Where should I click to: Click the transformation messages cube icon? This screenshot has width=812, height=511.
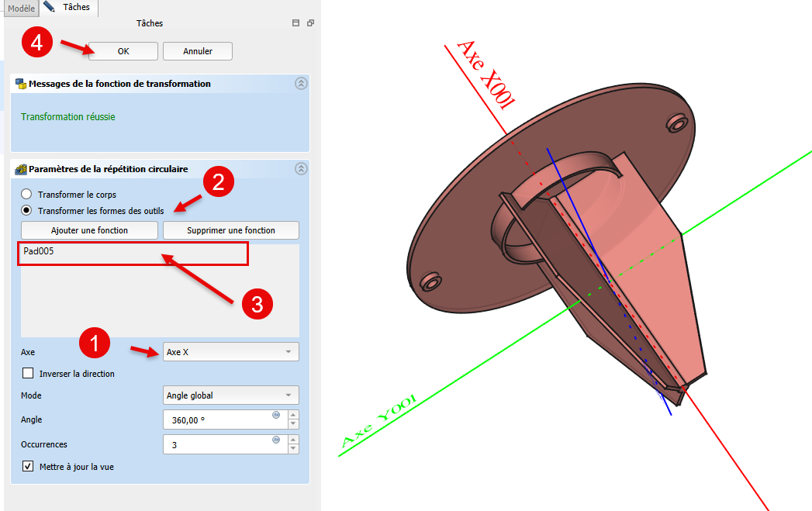[x=21, y=83]
